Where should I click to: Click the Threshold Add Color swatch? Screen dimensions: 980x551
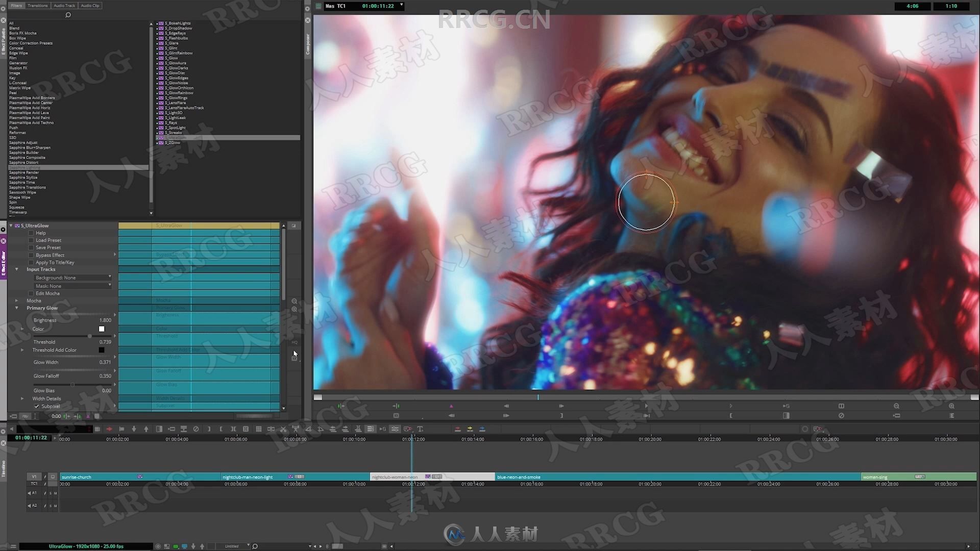click(x=102, y=350)
